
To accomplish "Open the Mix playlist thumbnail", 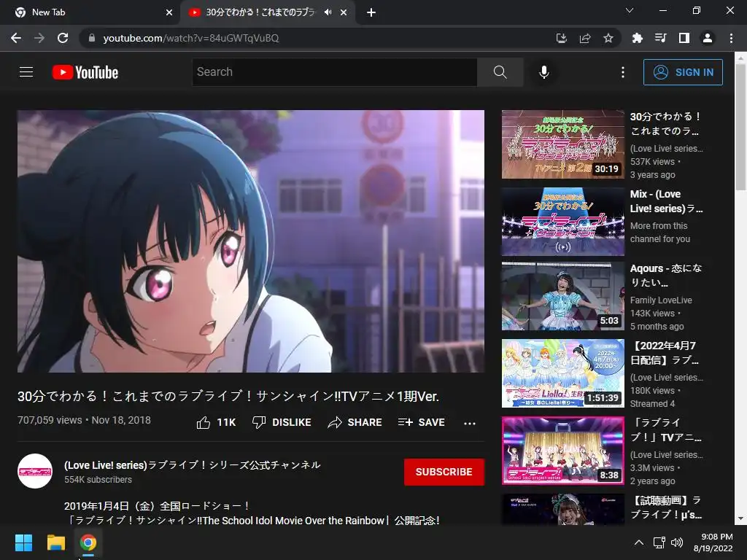I will 562,222.
